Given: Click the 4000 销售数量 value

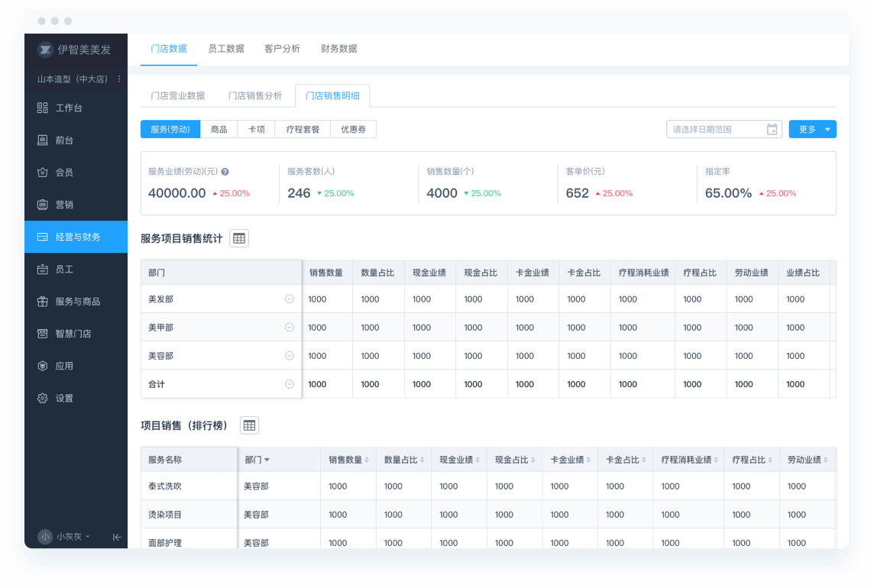Looking at the screenshot, I should (x=442, y=193).
